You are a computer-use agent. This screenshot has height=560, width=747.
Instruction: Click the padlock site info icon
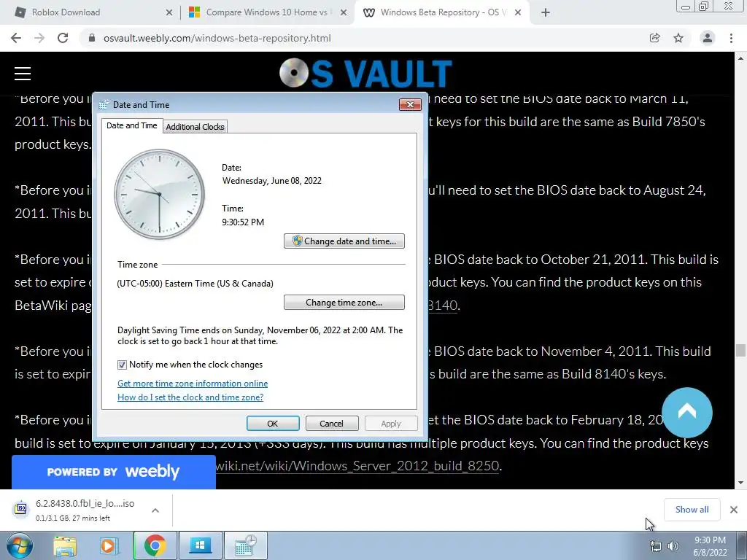click(x=92, y=38)
